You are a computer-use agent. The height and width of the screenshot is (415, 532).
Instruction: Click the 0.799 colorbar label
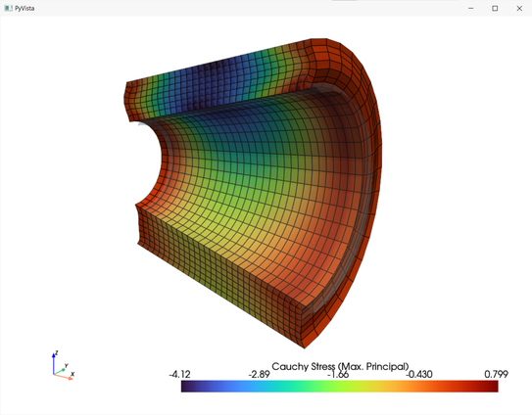click(x=496, y=374)
